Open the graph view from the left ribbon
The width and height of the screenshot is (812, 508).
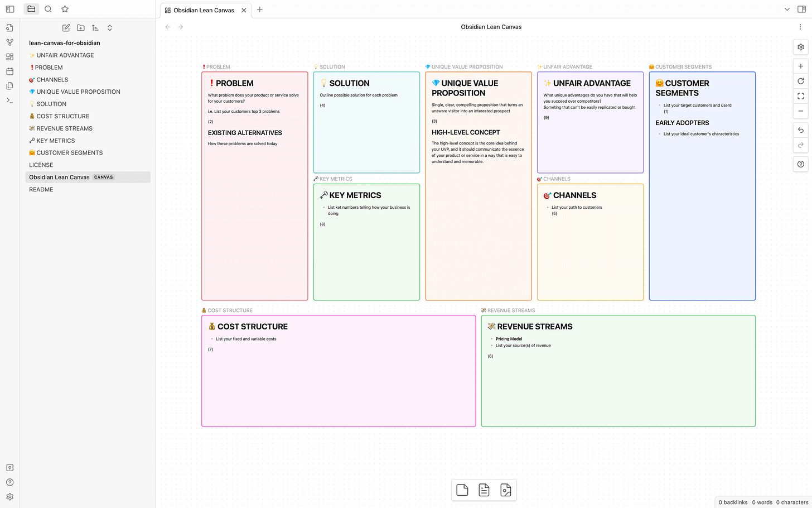coord(9,42)
